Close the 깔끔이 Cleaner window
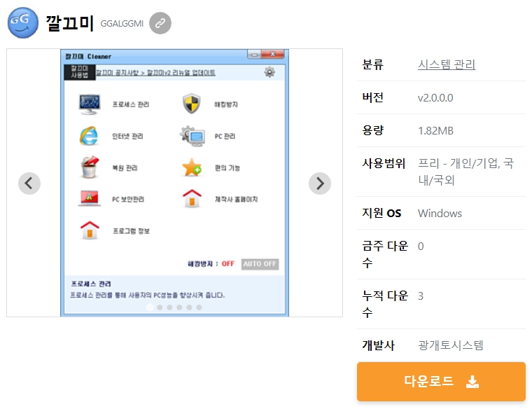 272,54
